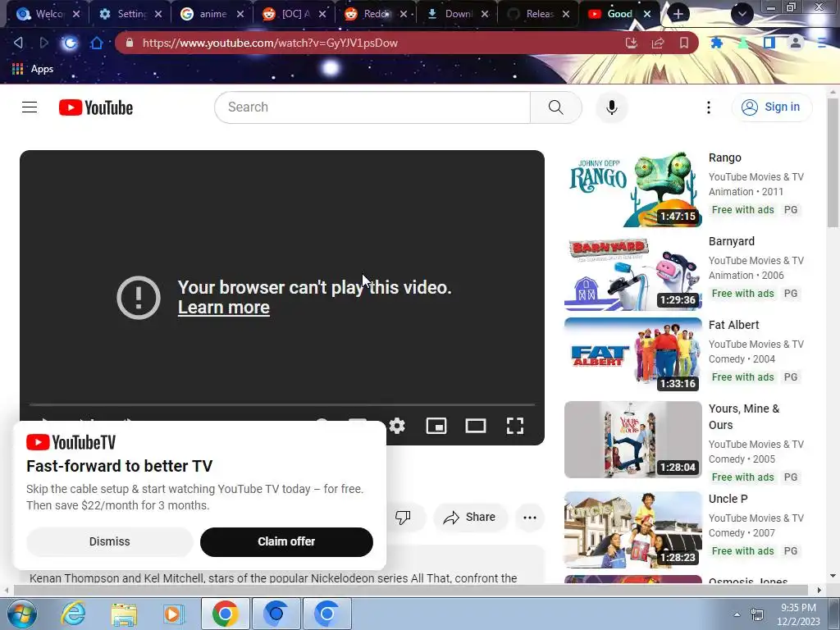Install or download page via address bar icon

coord(632,43)
